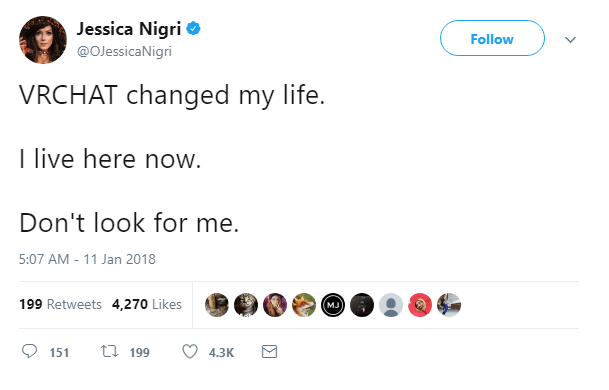Open the fox avatar in likers

click(304, 305)
